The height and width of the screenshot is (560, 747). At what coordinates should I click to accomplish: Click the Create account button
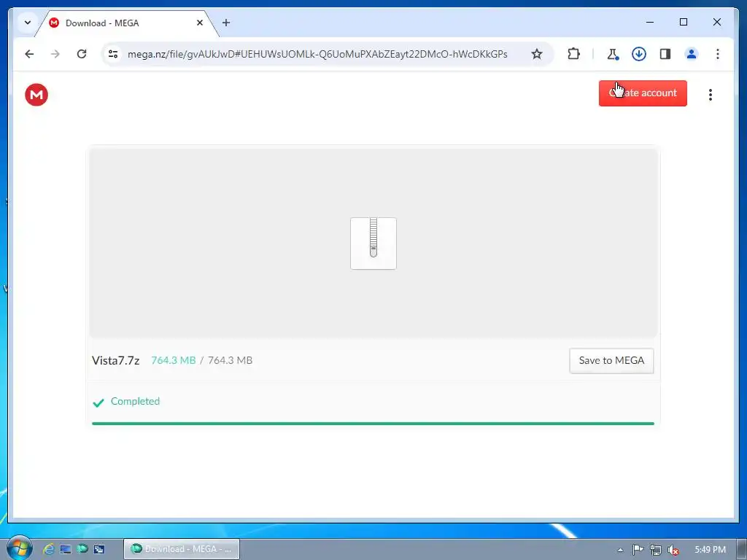(x=643, y=93)
